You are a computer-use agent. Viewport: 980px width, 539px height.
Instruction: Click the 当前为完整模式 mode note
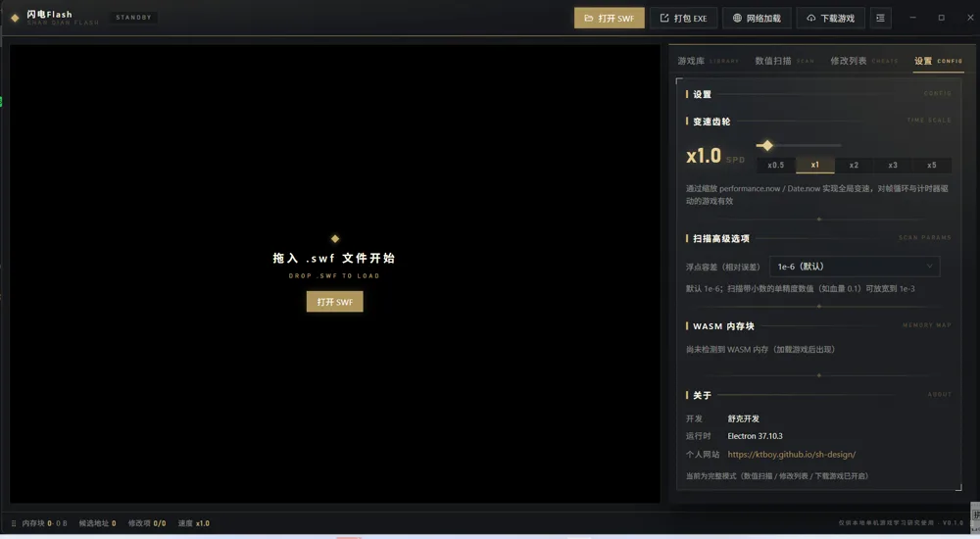[777, 476]
